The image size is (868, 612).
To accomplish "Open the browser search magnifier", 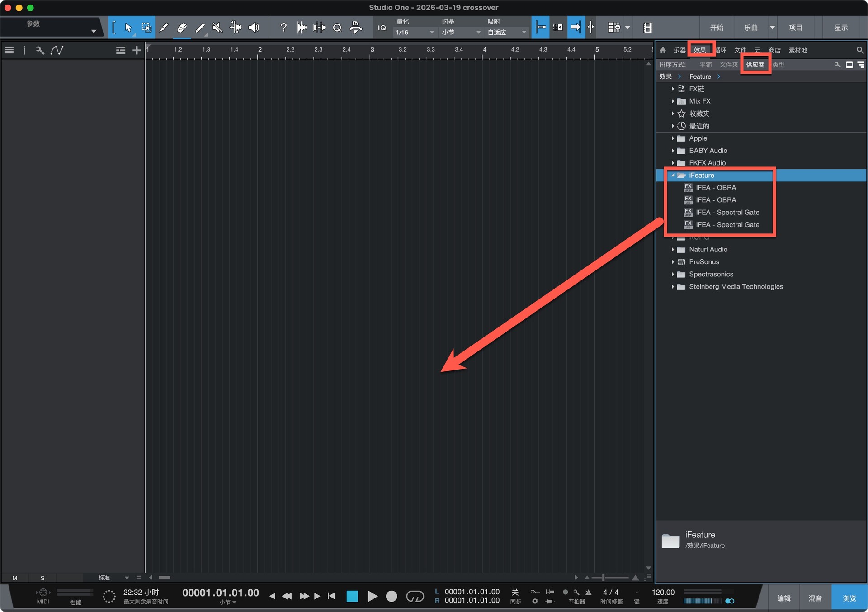I will pyautogui.click(x=859, y=50).
